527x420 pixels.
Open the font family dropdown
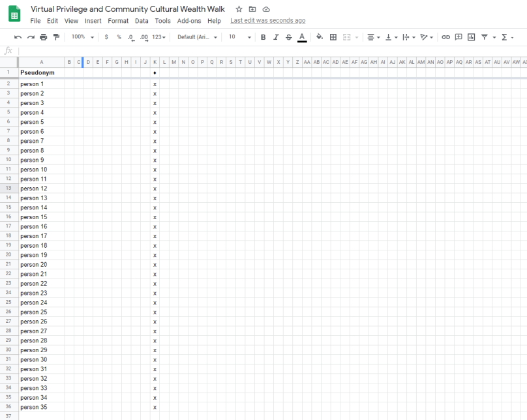(x=197, y=37)
